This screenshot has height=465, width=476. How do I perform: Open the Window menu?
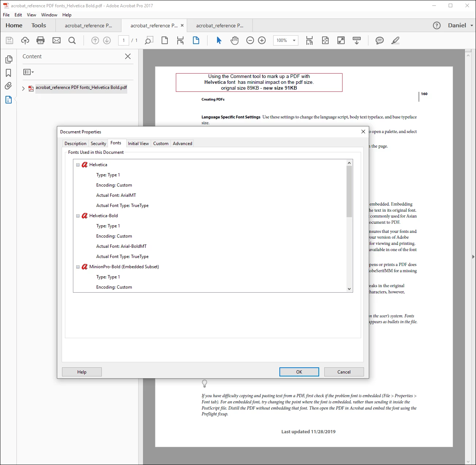coord(49,15)
